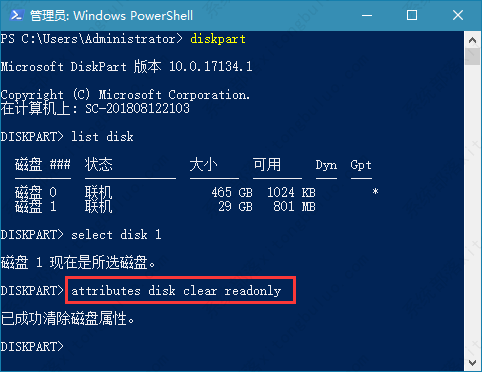Click the scrollbar up arrow
The width and height of the screenshot is (482, 372).
(x=472, y=40)
